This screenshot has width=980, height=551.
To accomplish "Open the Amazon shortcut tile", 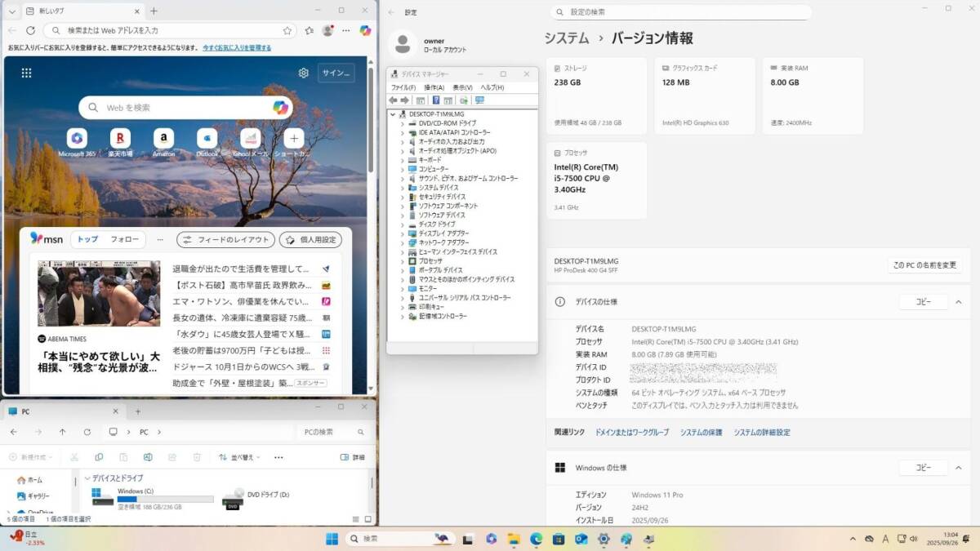I will coord(163,138).
